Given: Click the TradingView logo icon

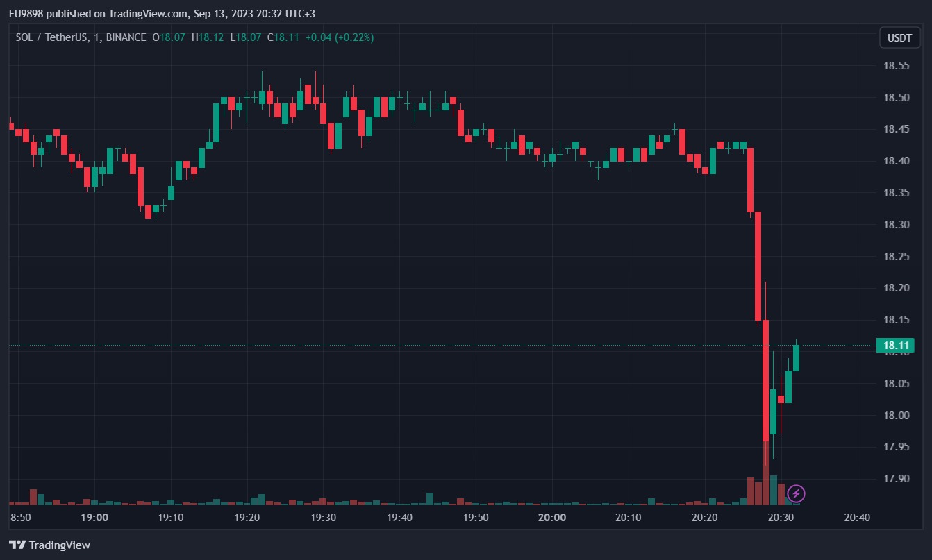Looking at the screenshot, I should [x=17, y=545].
